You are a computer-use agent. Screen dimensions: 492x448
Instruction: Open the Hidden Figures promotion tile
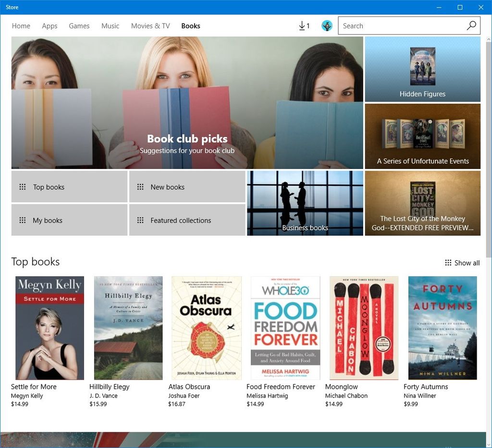[422, 68]
